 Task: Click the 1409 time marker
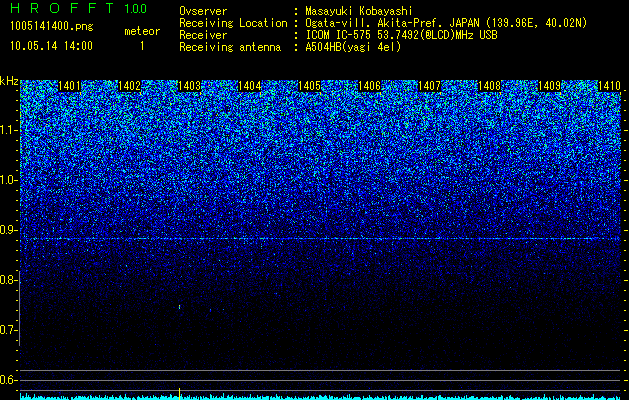tap(549, 86)
